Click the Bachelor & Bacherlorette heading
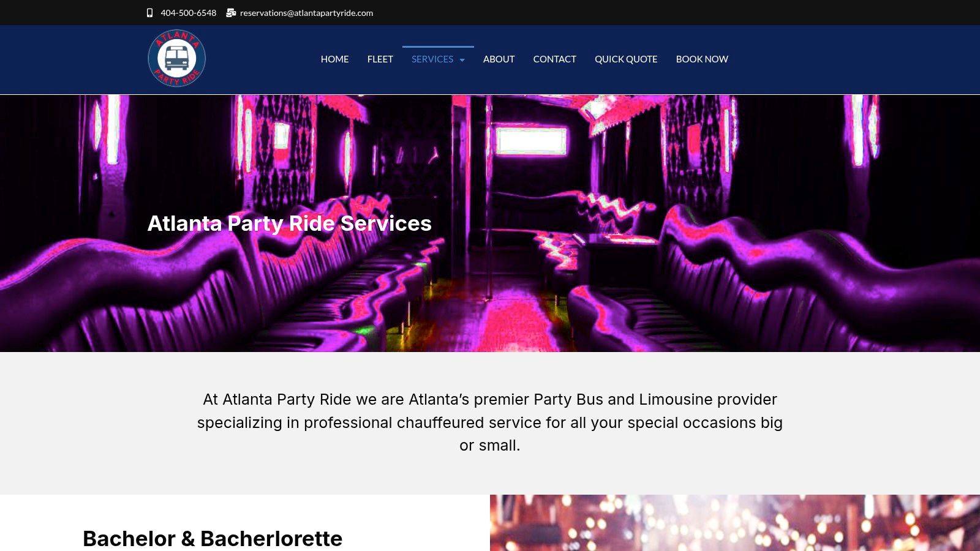980x551 pixels. pos(213,539)
